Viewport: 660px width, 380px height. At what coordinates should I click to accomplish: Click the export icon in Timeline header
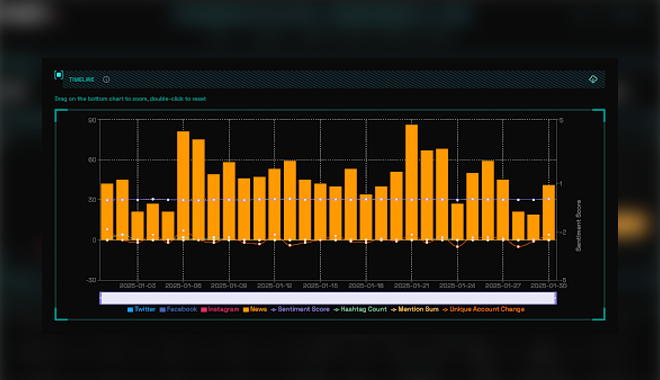point(593,79)
